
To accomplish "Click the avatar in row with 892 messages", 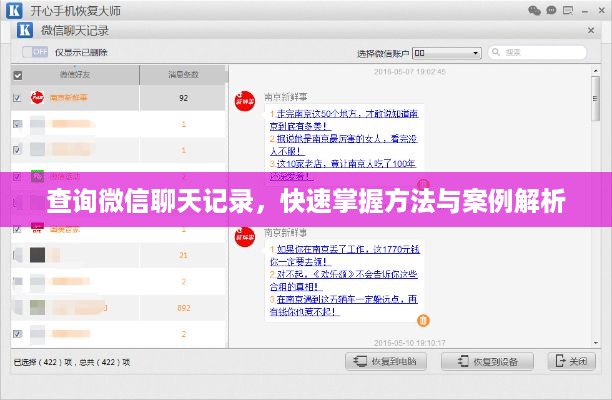I will click(37, 308).
